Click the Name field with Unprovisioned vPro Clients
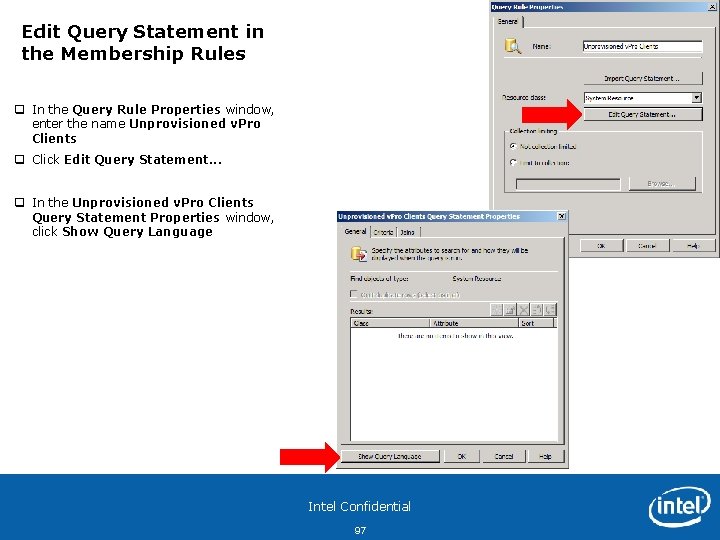Viewport: 720px width, 540px height. pyautogui.click(x=642, y=46)
